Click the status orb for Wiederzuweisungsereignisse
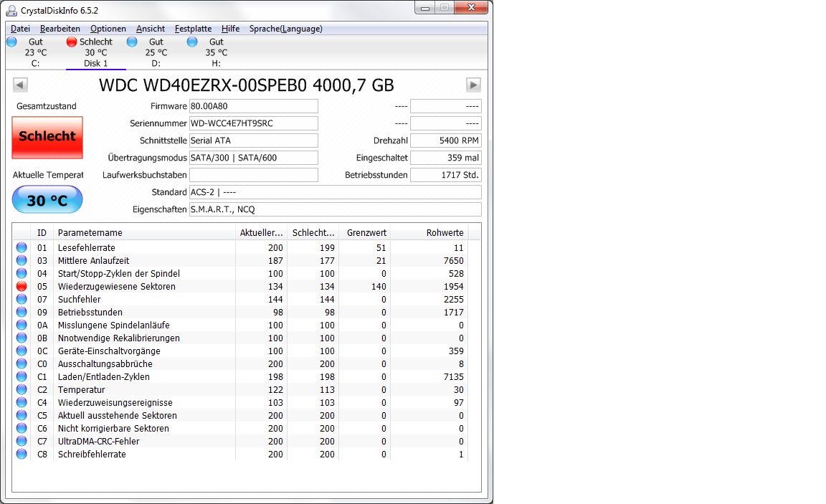 tap(22, 402)
